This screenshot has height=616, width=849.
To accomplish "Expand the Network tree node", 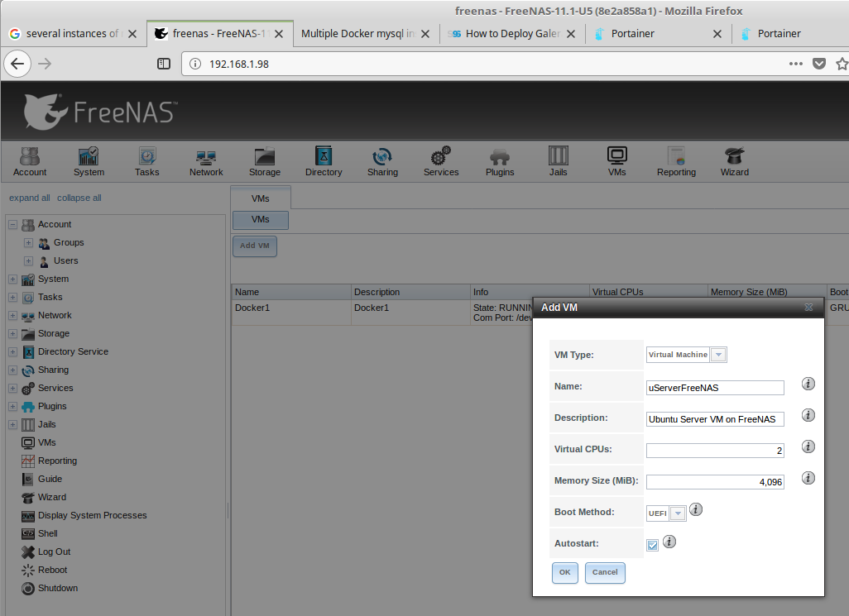I will click(13, 315).
